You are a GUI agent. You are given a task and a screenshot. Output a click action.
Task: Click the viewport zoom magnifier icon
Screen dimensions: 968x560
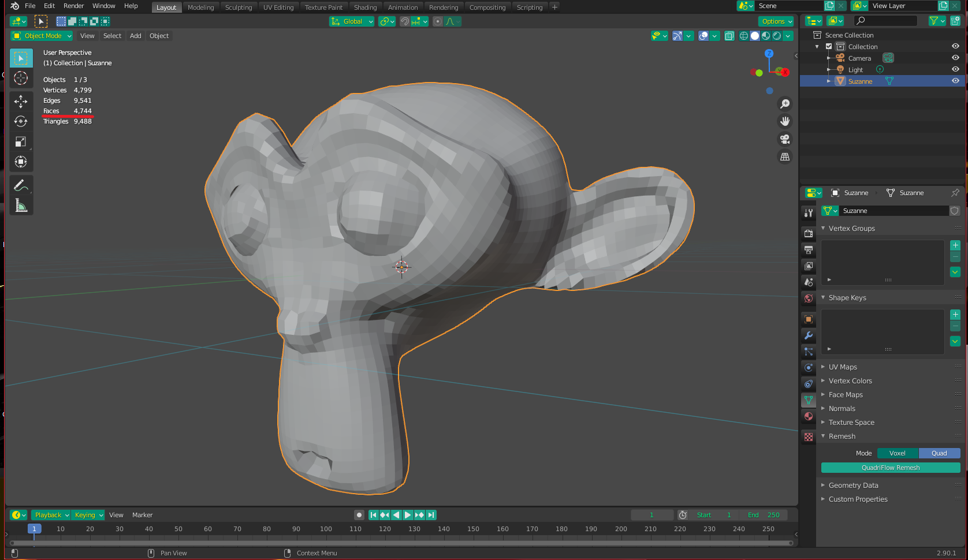pos(785,104)
